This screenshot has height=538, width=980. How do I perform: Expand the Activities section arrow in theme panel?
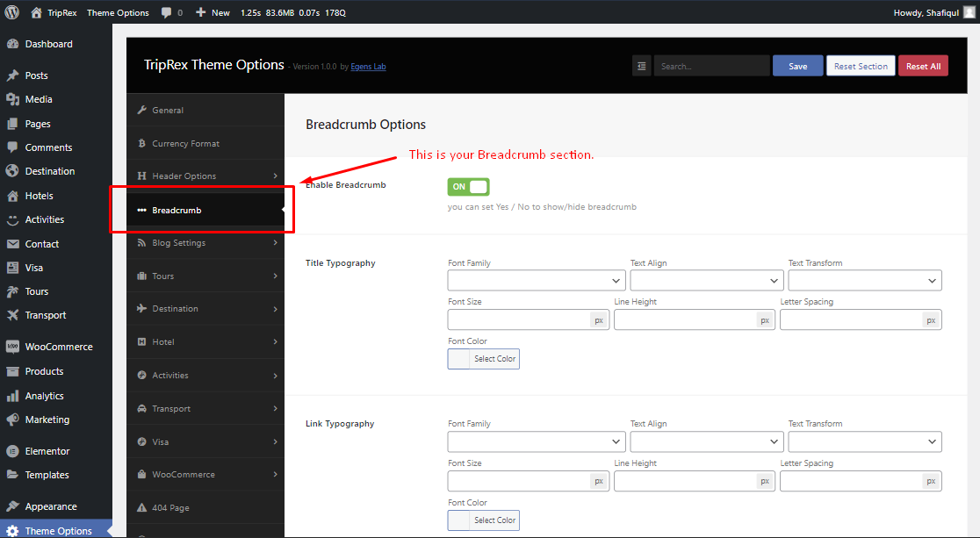coord(275,376)
